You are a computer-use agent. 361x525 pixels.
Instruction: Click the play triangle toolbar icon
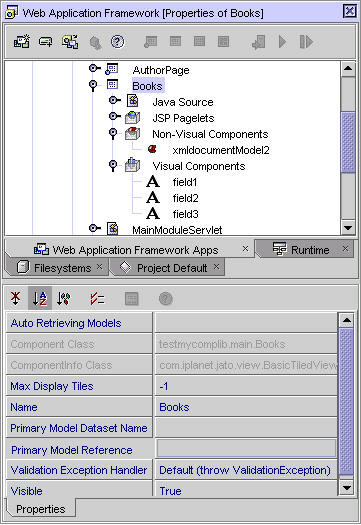click(283, 42)
